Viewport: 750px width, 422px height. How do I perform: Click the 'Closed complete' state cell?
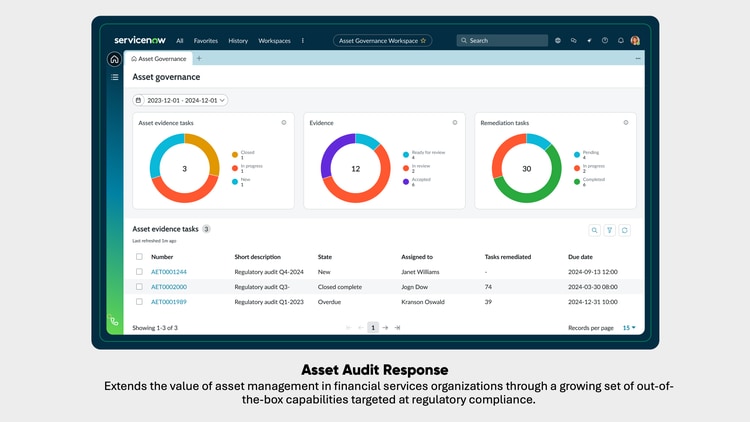[x=340, y=287]
